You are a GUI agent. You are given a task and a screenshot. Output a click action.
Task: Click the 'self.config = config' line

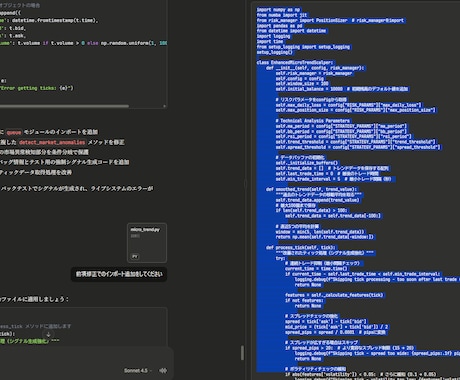click(300, 78)
